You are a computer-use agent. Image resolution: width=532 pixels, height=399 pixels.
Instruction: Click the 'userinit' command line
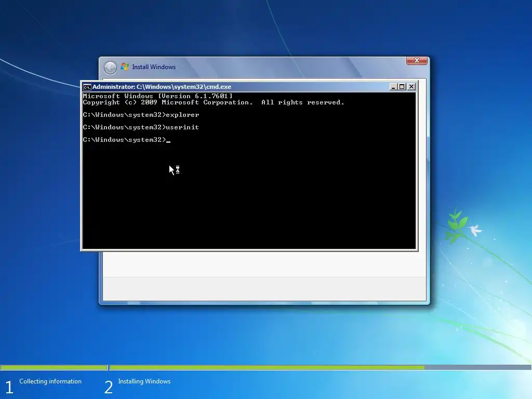point(141,127)
